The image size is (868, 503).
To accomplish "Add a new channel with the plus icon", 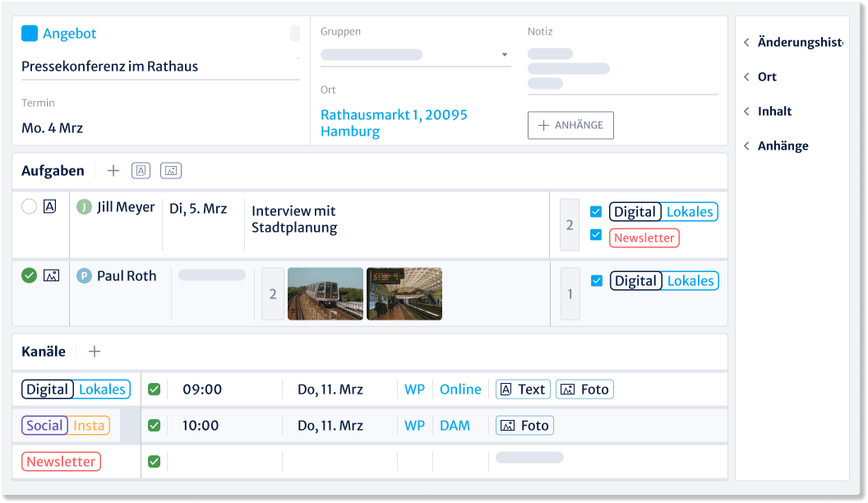I will 94,351.
